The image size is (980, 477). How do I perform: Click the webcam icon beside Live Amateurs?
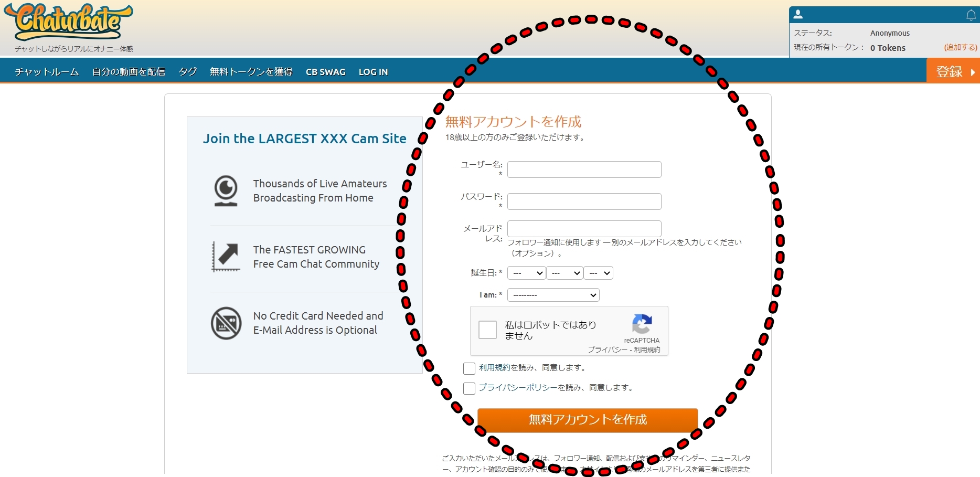click(226, 190)
